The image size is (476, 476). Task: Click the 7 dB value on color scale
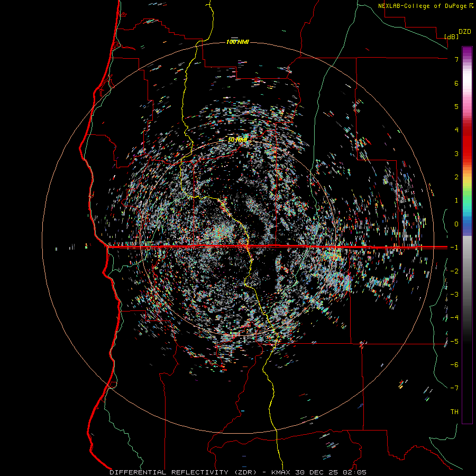click(456, 59)
